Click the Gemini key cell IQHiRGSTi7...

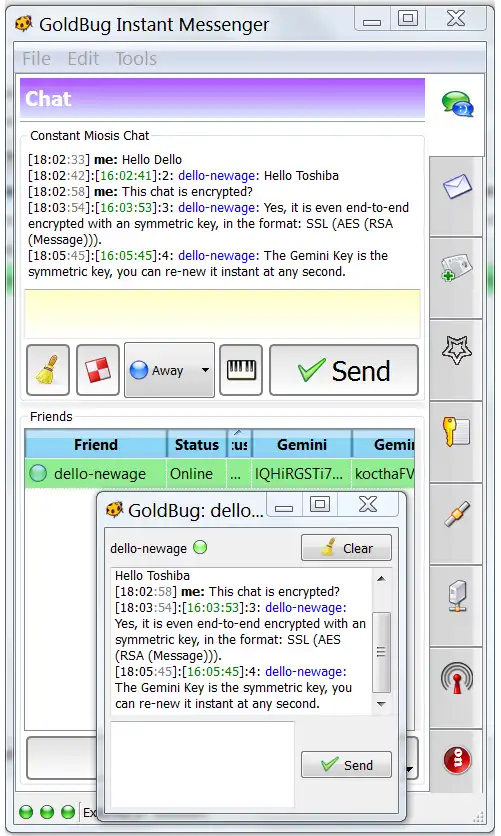(302, 473)
